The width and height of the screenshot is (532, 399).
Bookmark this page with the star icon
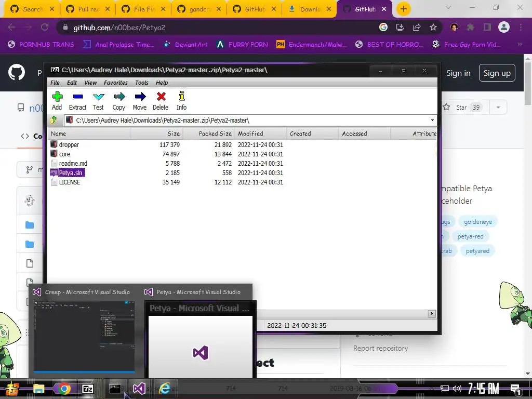point(433,28)
